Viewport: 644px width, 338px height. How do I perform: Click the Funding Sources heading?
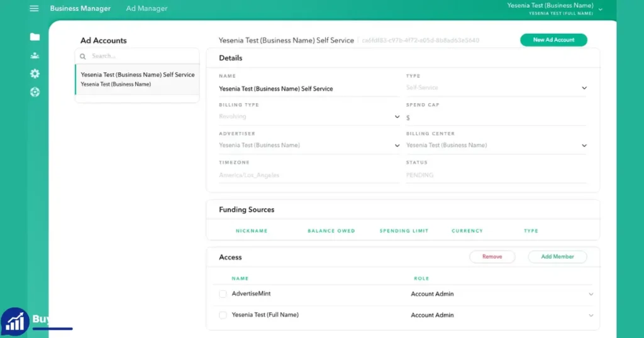[247, 210]
